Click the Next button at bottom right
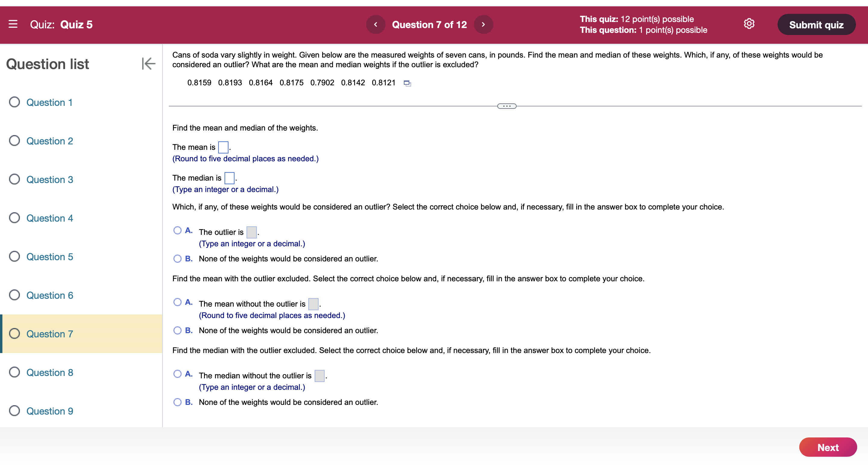Viewport: 868px width, 470px height. [x=828, y=447]
